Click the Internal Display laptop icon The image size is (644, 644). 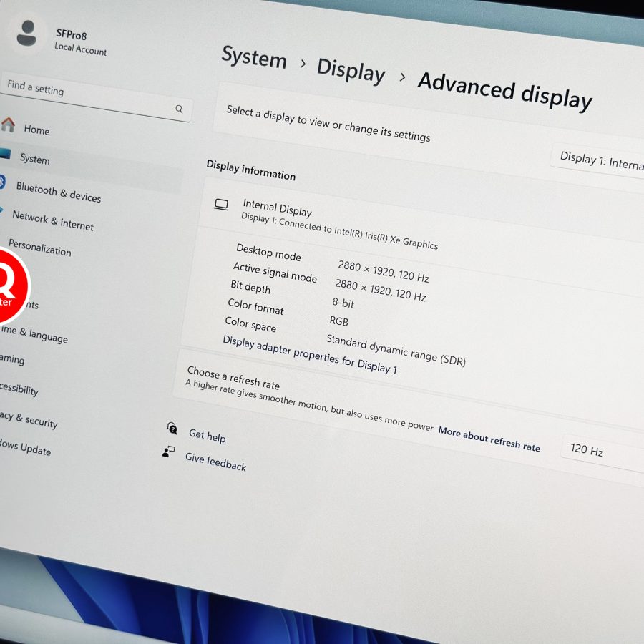(221, 204)
